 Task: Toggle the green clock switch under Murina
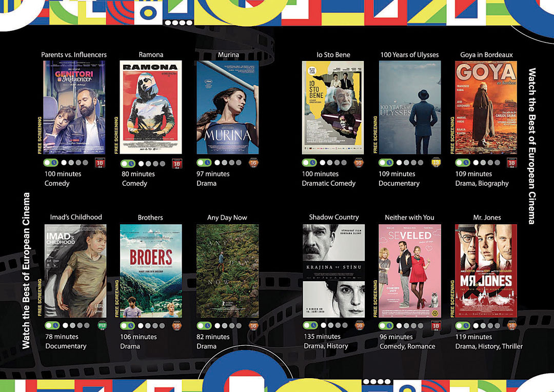coord(204,163)
